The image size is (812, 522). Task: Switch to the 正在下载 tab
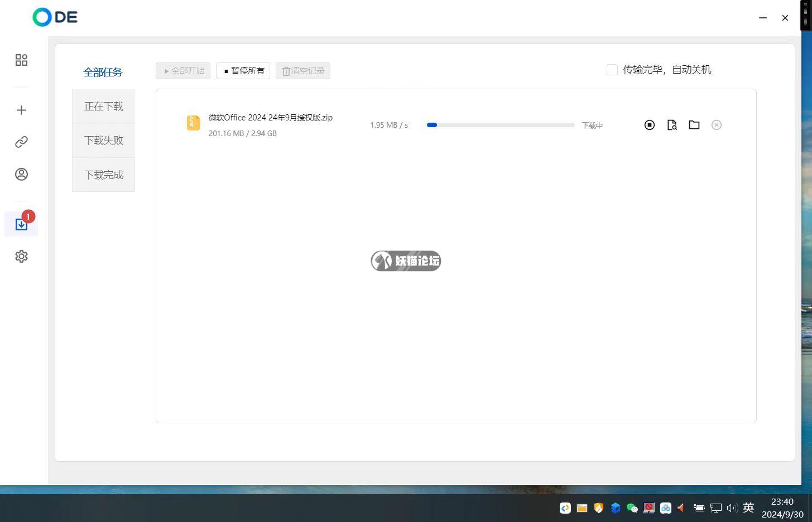click(x=103, y=106)
